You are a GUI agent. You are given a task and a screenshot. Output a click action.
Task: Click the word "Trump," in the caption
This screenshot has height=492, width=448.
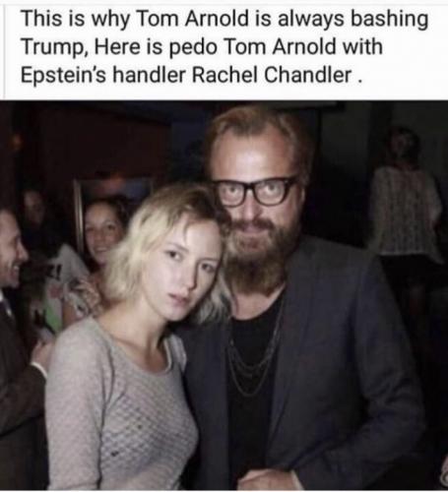click(54, 46)
